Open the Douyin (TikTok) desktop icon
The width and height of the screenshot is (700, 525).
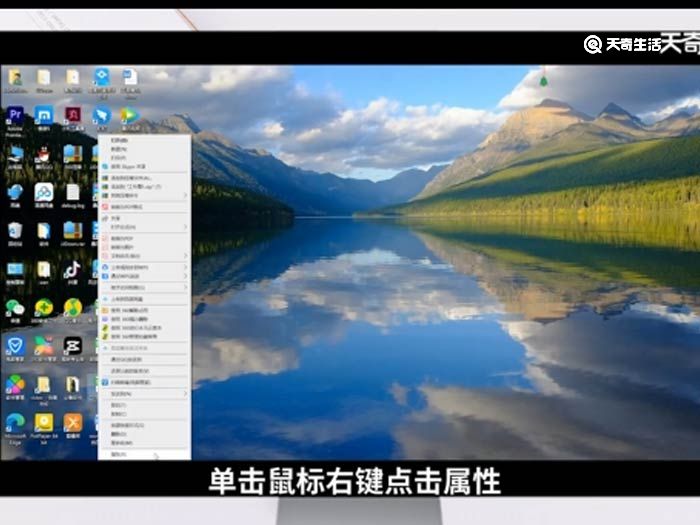(72, 269)
